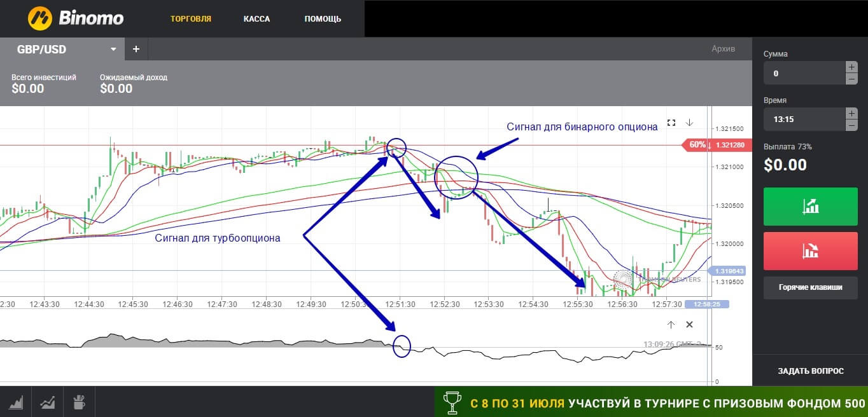This screenshot has height=417, width=868.
Task: Click the green call up button
Action: click(811, 207)
